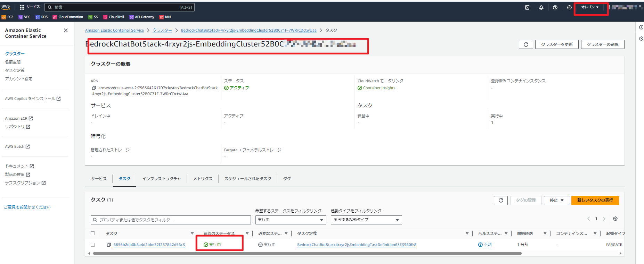The height and width of the screenshot is (264, 644).
Task: Open the help question mark icon
Action: click(555, 7)
